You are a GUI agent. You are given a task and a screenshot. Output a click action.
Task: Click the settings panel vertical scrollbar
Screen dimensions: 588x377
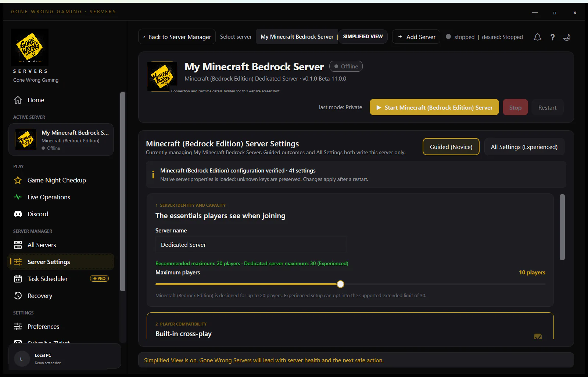tap(562, 227)
